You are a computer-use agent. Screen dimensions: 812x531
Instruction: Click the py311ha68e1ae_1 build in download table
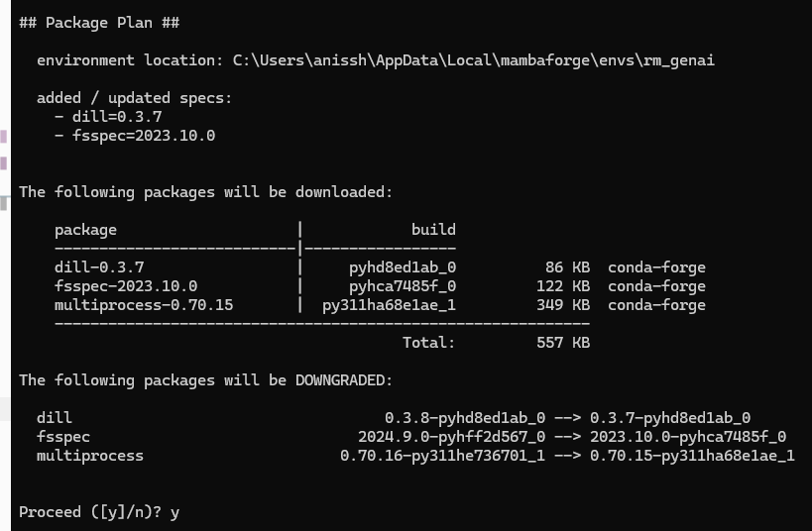coord(390,305)
